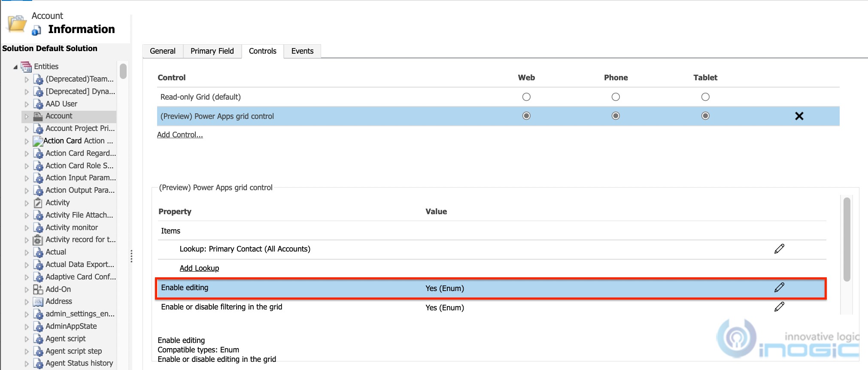Expand the Agent script step node
Viewport: 868px width, 370px height.
27,352
